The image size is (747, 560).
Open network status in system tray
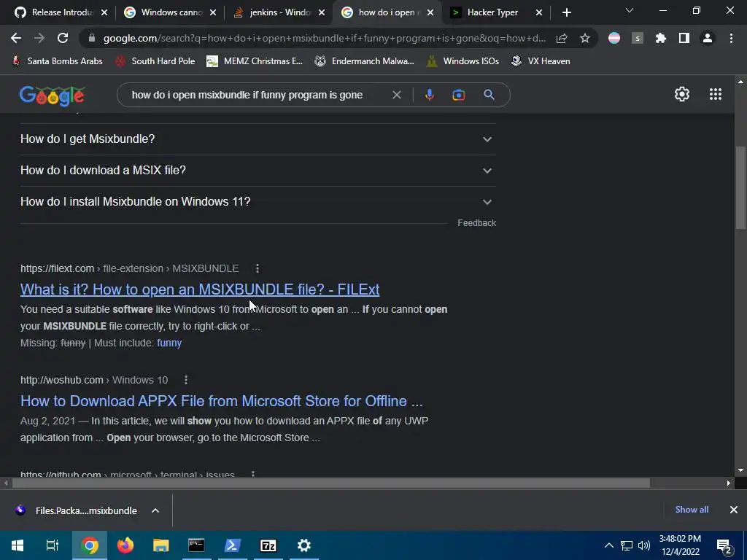point(627,545)
